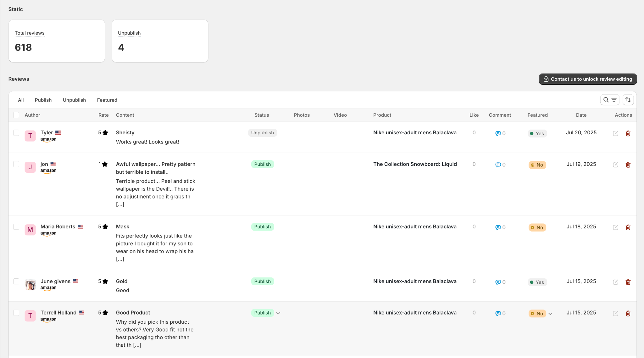This screenshot has width=644, height=358.
Task: Click comment bubble on Tyler's review
Action: point(498,133)
